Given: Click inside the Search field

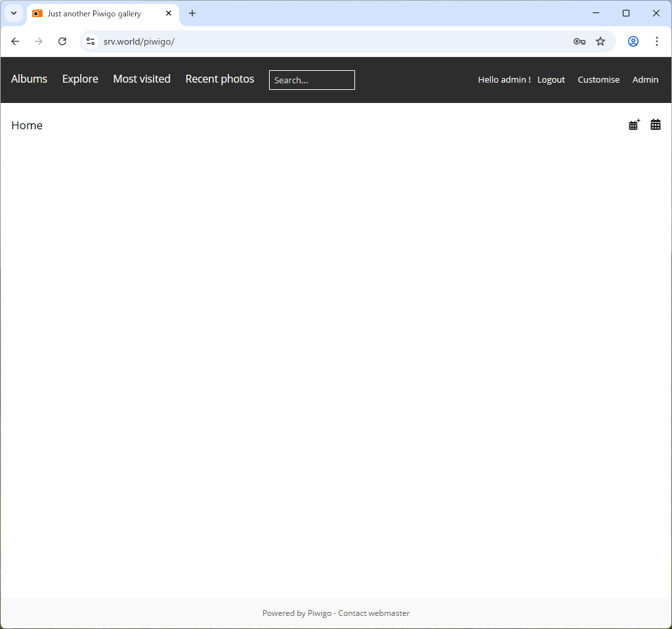Looking at the screenshot, I should 311,80.
